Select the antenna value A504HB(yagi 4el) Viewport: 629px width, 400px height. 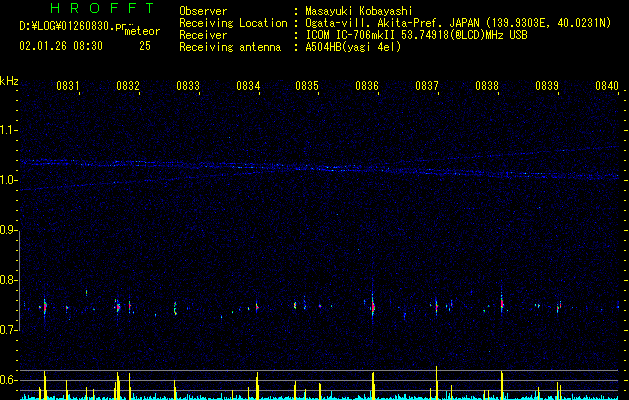[x=353, y=47]
